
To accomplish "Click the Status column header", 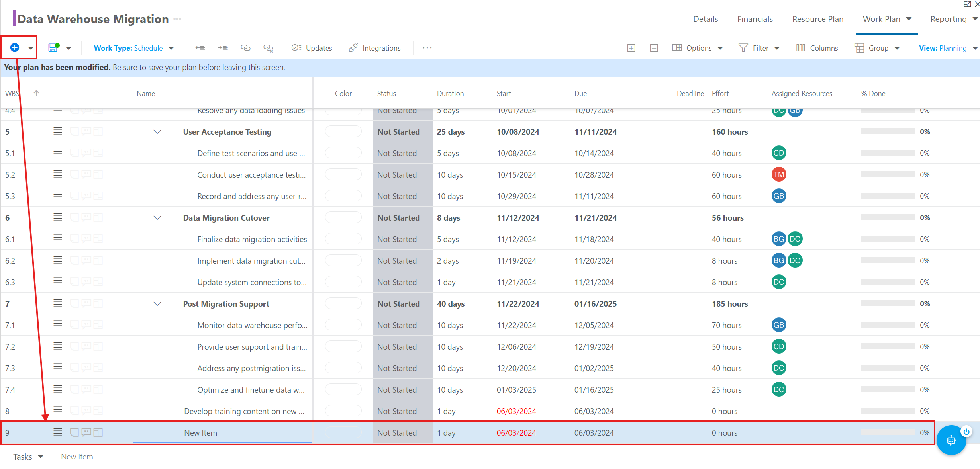I will click(386, 94).
